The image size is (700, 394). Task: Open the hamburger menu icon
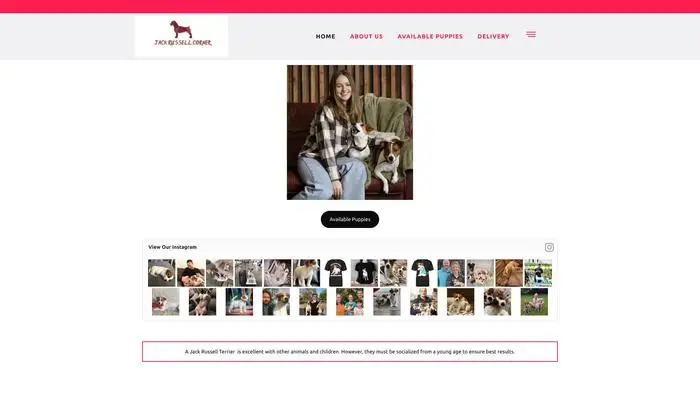pyautogui.click(x=531, y=35)
